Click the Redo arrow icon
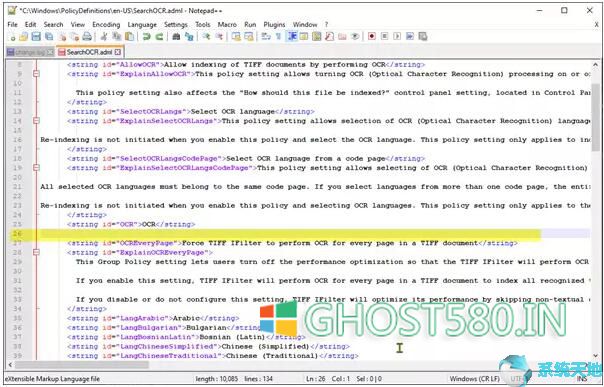 pyautogui.click(x=159, y=37)
